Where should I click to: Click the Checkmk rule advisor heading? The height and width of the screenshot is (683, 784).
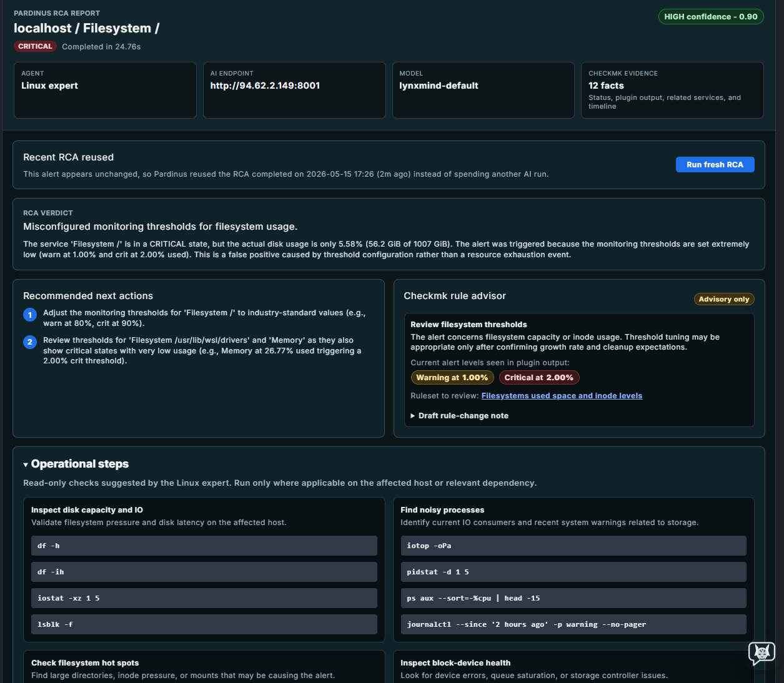tap(455, 296)
